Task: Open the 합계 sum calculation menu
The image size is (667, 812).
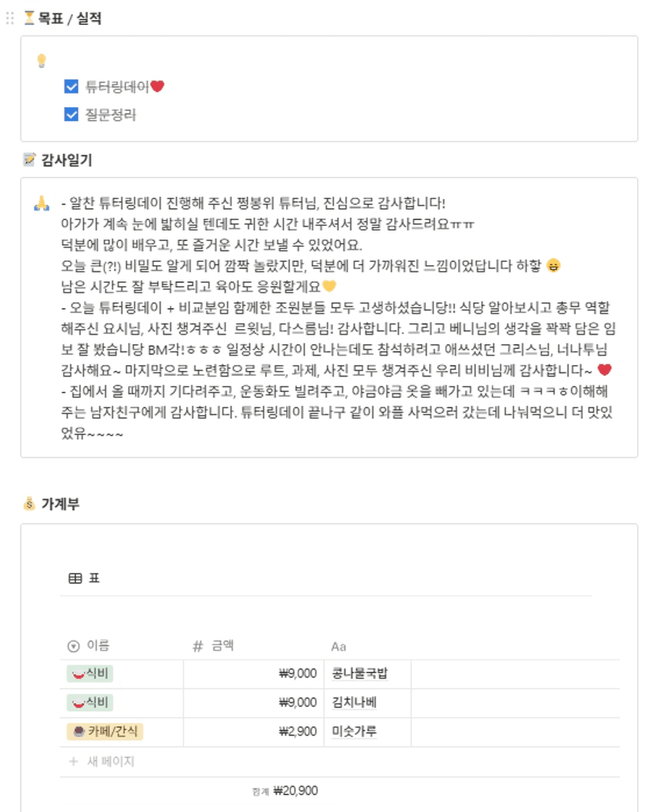Action: [286, 791]
